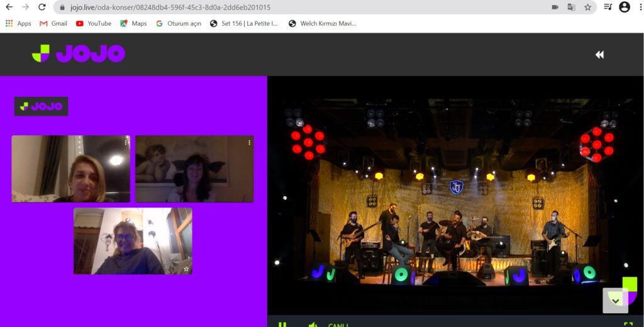Open Maps bookmark in bookmarks bar
Viewport: 644px width, 327px height.
(133, 23)
